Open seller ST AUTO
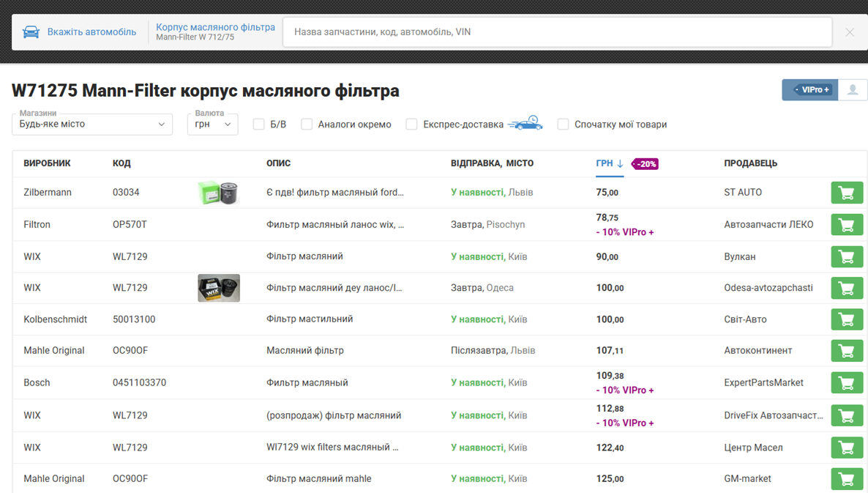The height and width of the screenshot is (493, 868). coord(743,192)
